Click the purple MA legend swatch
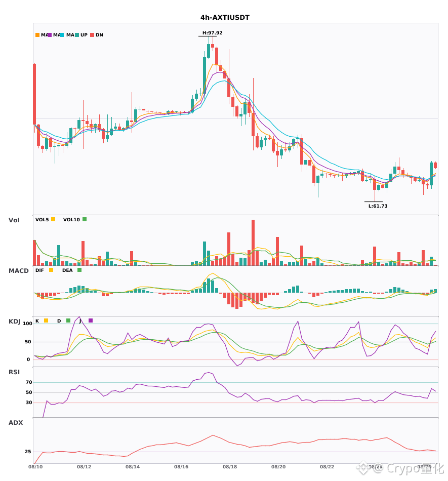 pos(50,35)
